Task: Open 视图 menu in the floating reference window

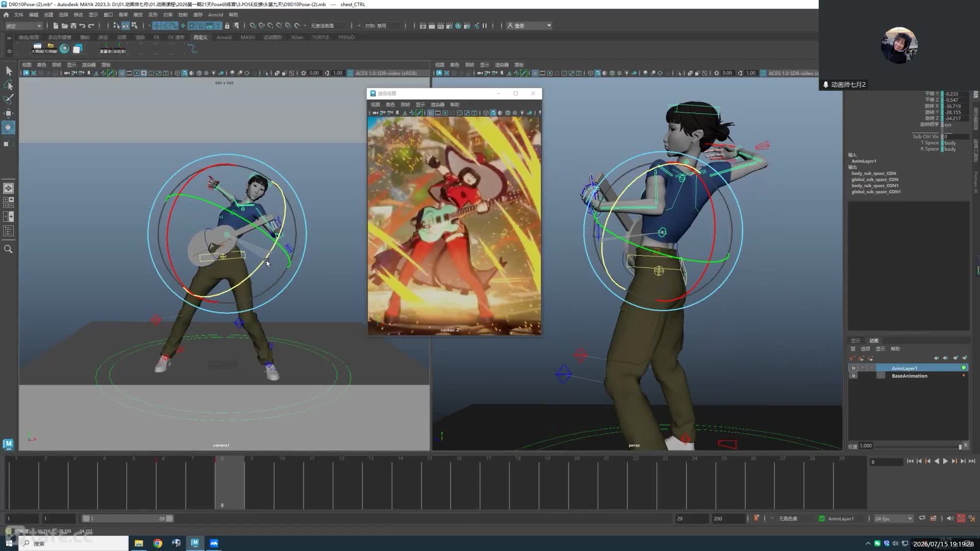Action: tap(375, 105)
